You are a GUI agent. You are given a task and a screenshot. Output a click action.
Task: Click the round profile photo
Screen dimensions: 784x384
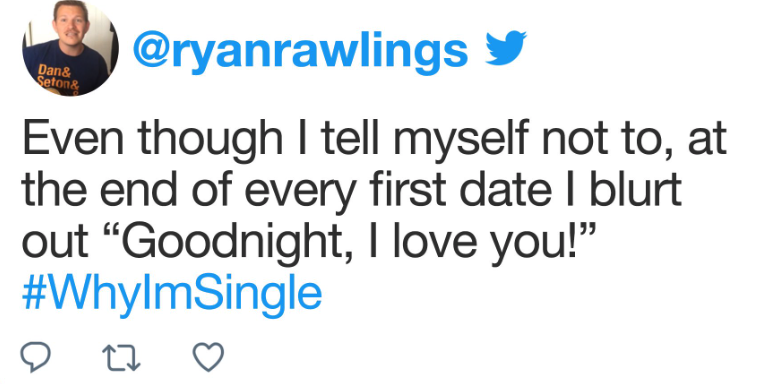pyautogui.click(x=70, y=48)
